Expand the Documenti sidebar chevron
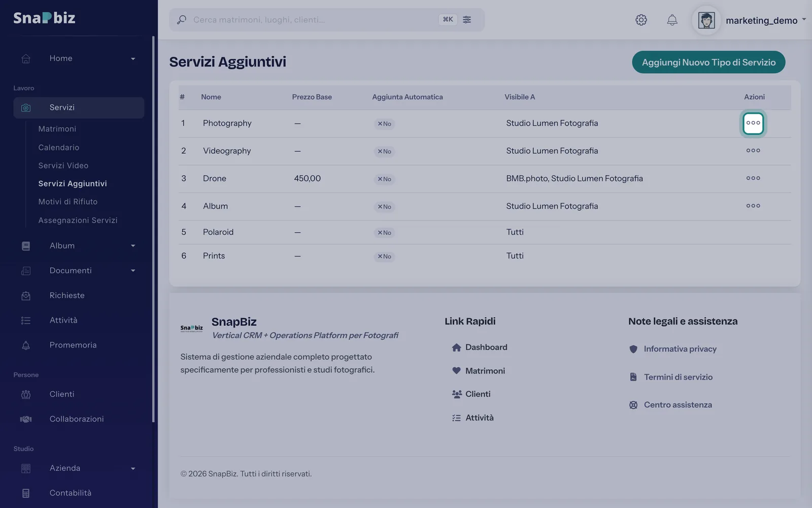The image size is (812, 508). pos(133,271)
